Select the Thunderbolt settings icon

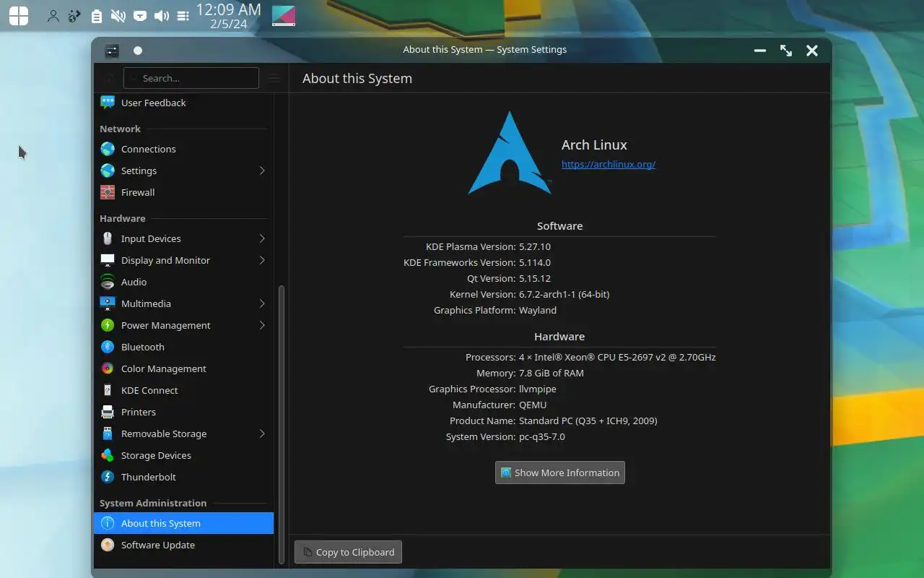point(108,477)
